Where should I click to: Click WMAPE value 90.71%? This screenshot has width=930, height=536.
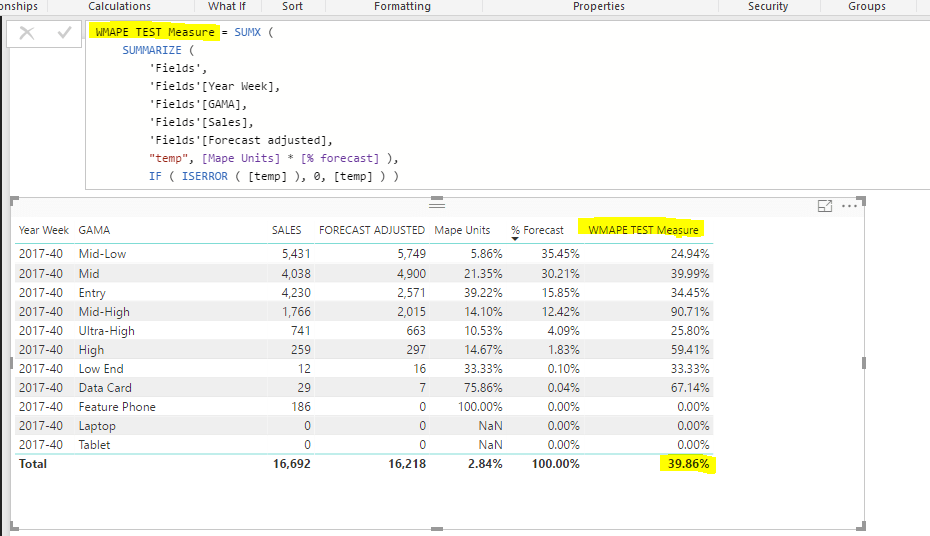(690, 312)
